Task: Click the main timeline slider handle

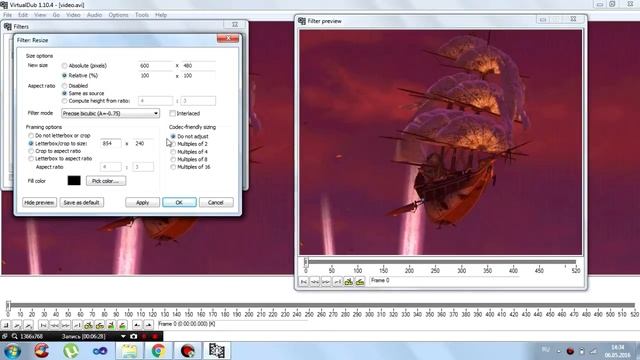Action: [x=8, y=305]
